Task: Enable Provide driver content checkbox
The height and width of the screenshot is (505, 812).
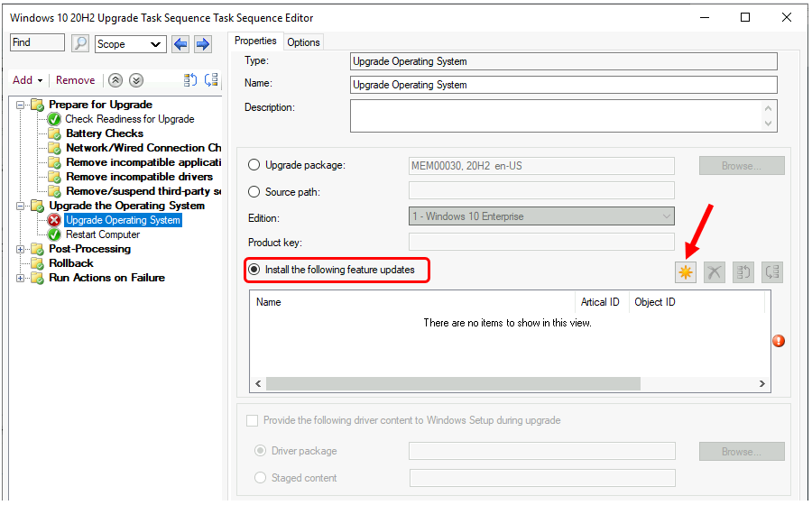Action: pyautogui.click(x=253, y=420)
